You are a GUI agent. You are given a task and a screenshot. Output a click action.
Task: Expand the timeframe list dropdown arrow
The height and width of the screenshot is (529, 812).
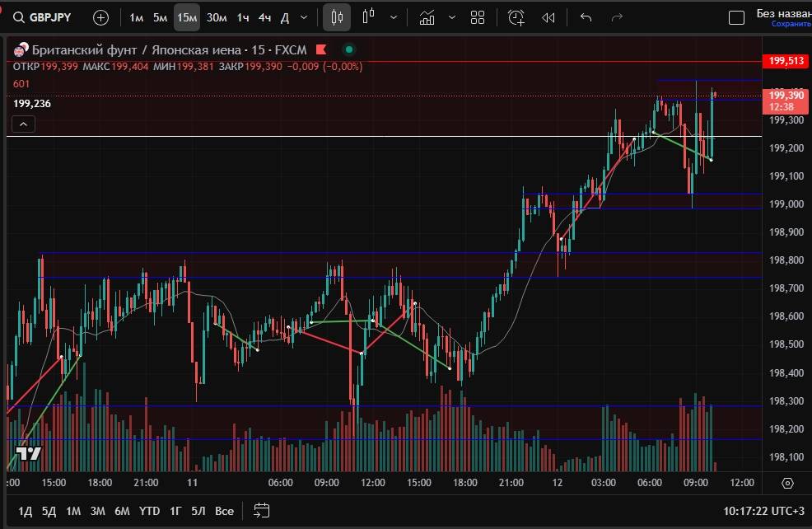pyautogui.click(x=305, y=17)
